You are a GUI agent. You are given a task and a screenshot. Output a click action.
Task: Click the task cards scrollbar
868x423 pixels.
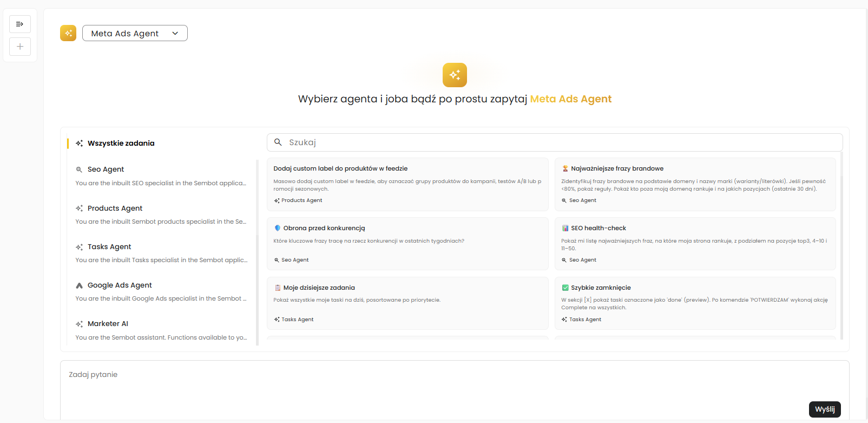coord(841,246)
